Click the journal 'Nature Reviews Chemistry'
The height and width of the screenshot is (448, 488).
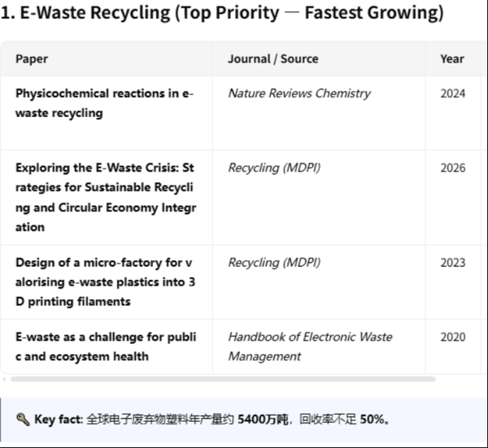pos(299,94)
